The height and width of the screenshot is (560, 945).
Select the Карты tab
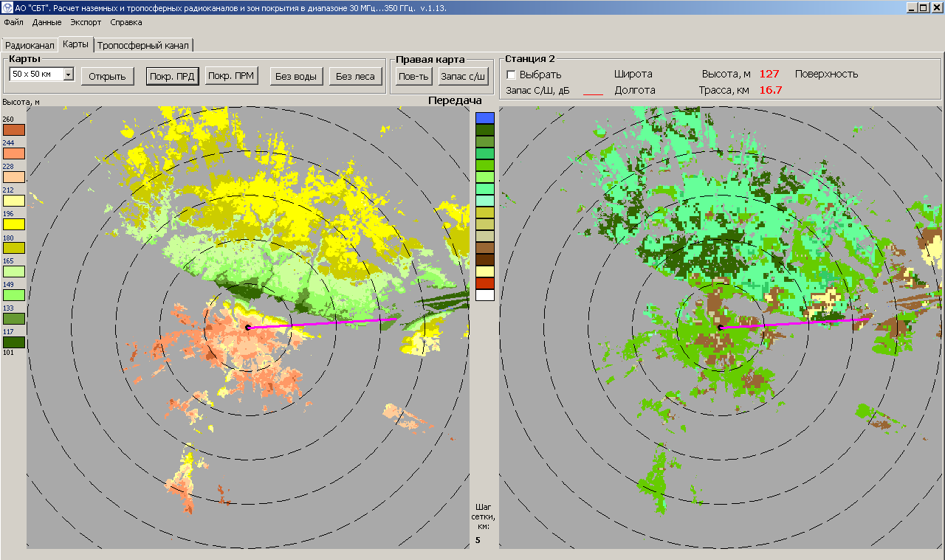75,44
